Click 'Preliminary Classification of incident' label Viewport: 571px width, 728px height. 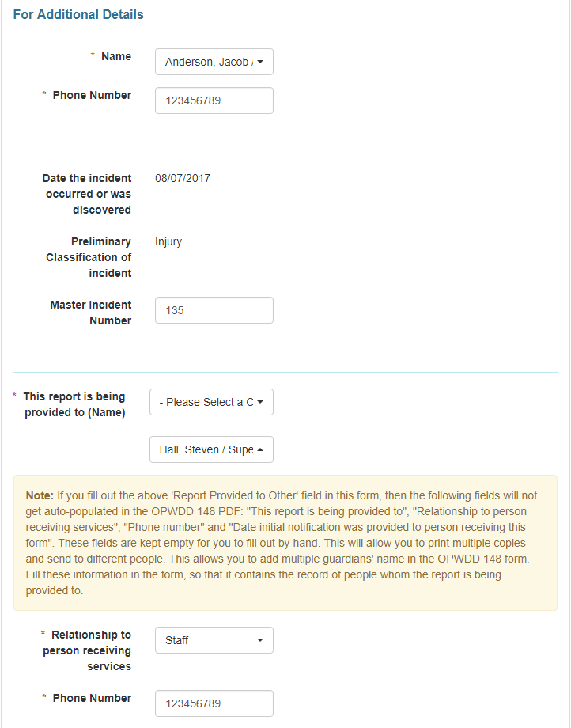(89, 257)
